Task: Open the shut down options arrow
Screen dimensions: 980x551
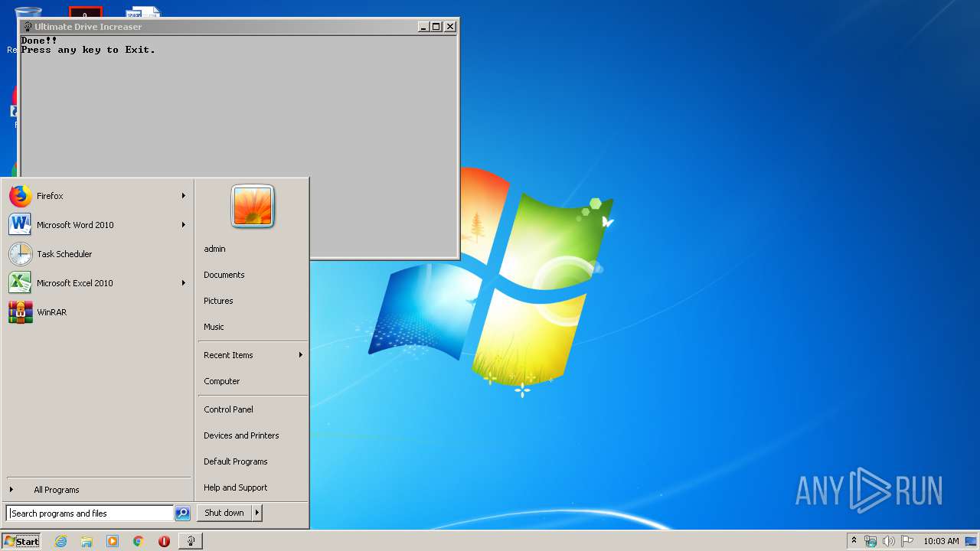Action: tap(257, 513)
